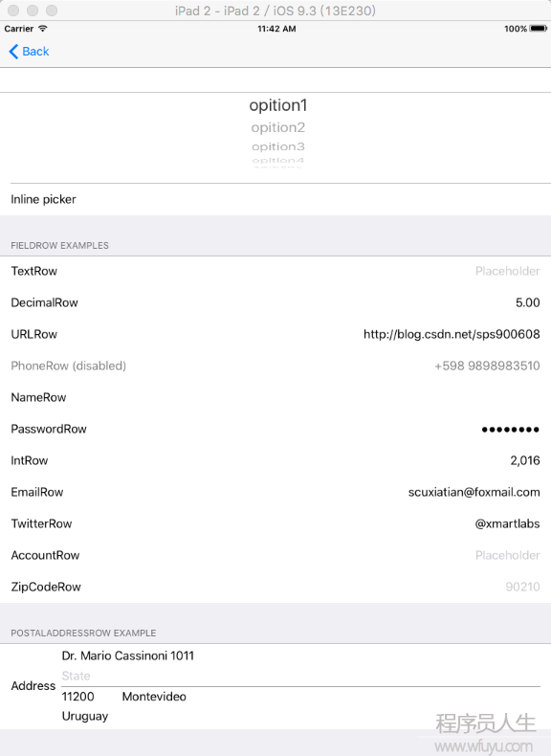The width and height of the screenshot is (551, 756).
Task: Click the TwitterRow @xmartlabs handle
Action: coord(507,523)
